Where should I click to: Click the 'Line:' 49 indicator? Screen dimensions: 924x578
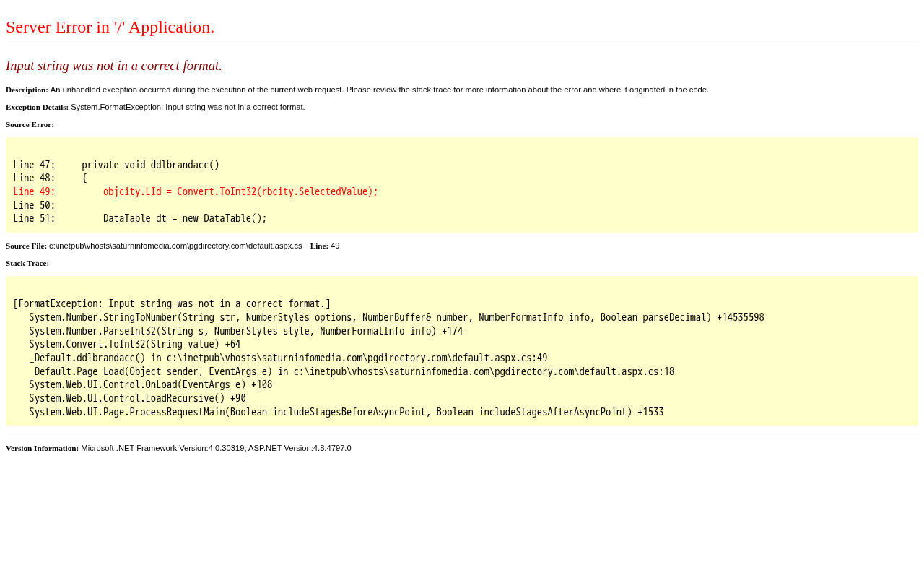click(325, 246)
